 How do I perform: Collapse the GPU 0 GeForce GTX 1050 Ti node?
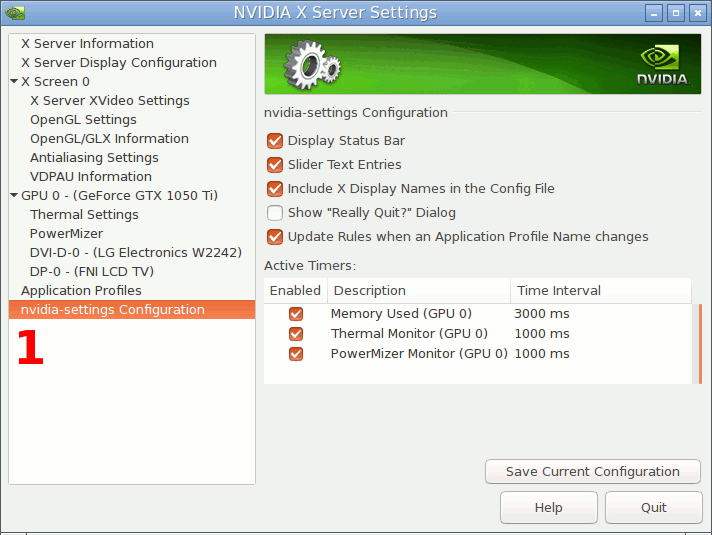coord(14,195)
